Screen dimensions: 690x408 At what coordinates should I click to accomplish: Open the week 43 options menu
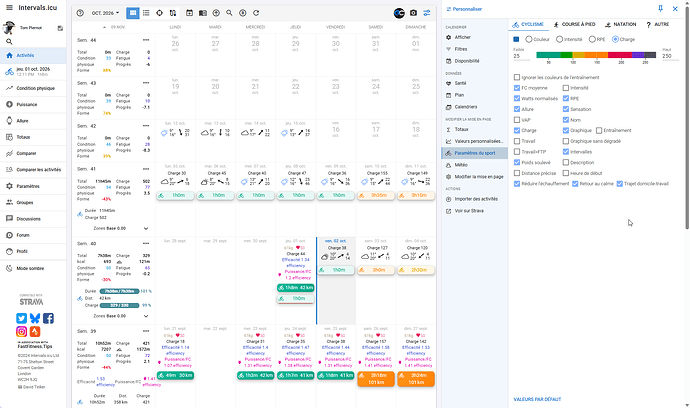coord(146,83)
